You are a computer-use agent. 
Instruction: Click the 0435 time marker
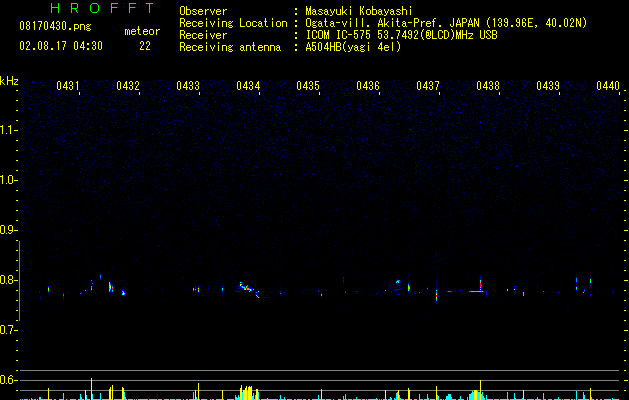click(308, 86)
